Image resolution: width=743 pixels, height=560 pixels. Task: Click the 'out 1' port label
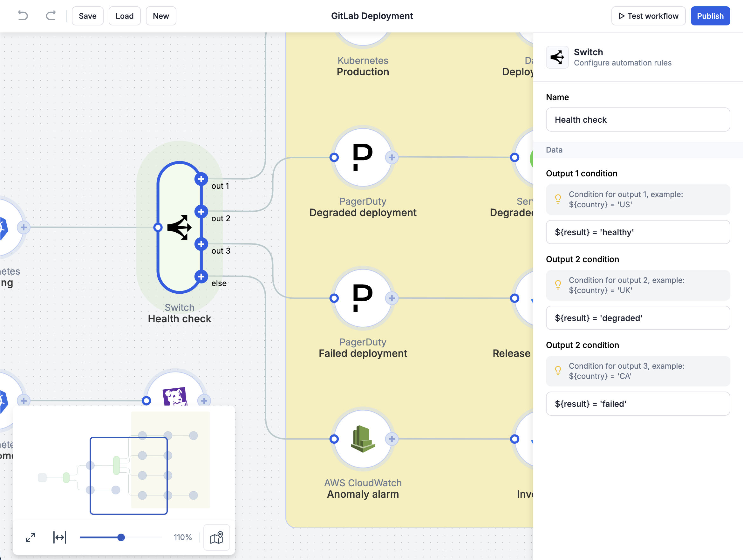coord(220,186)
